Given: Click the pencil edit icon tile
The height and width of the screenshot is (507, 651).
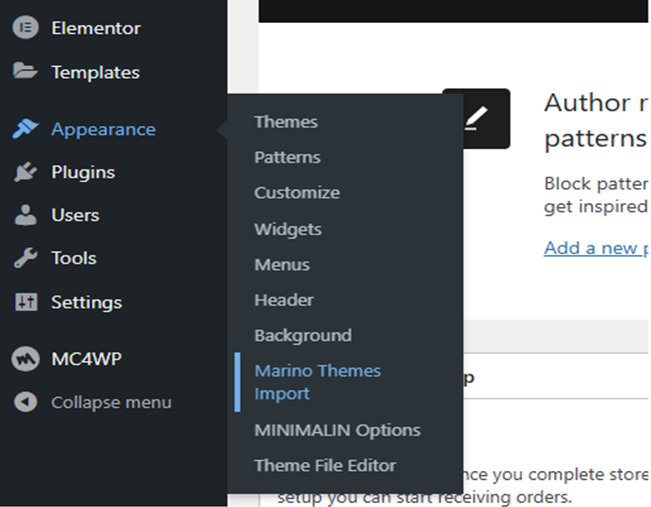Looking at the screenshot, I should click(486, 119).
